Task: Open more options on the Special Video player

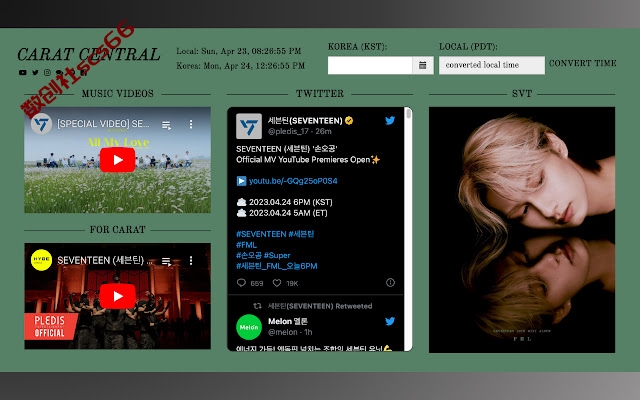Action: coord(191,124)
